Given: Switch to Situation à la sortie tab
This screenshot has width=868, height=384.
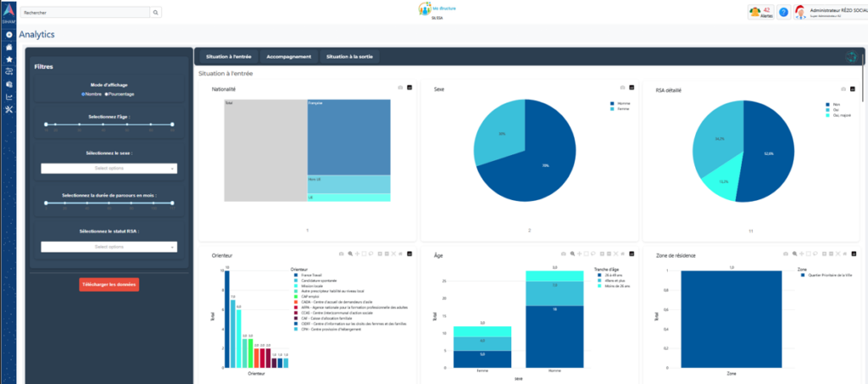Looking at the screenshot, I should [350, 57].
